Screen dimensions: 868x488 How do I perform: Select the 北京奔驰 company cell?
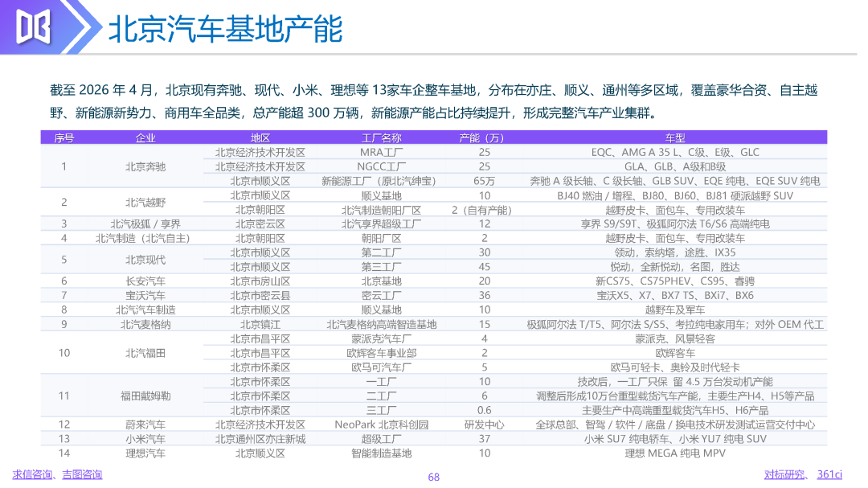click(x=145, y=166)
